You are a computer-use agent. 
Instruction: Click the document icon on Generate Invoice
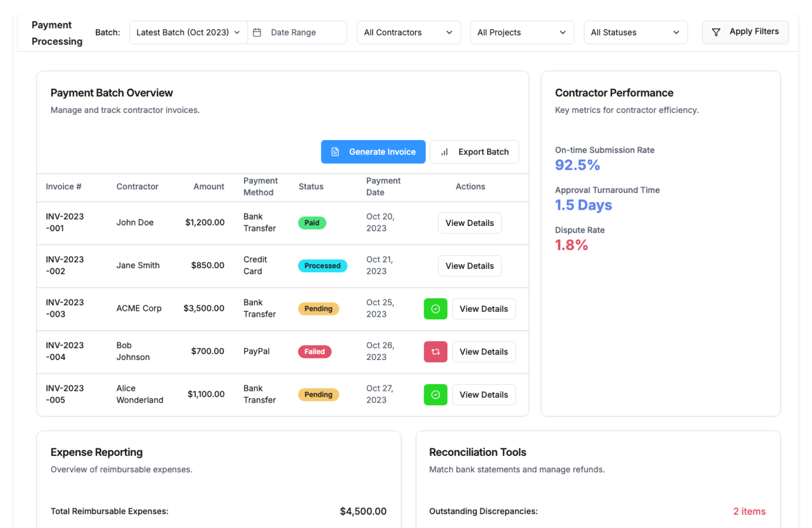point(335,152)
